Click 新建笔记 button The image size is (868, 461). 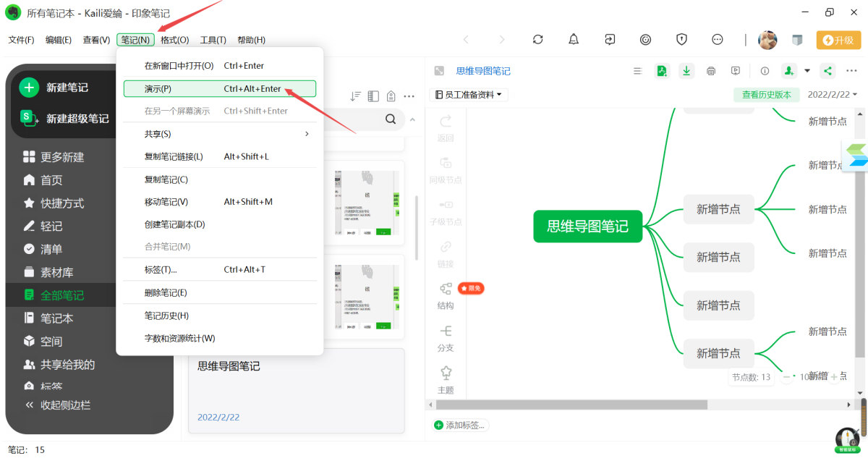point(55,88)
